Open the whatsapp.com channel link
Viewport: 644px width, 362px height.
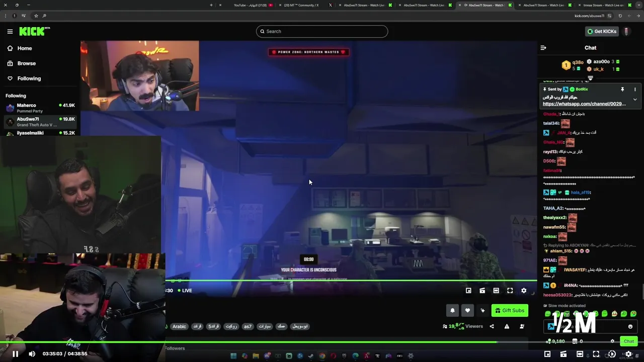pyautogui.click(x=584, y=104)
